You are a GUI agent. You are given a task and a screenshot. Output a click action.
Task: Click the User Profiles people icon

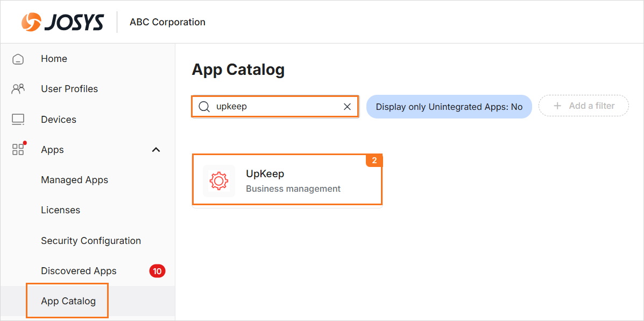(18, 89)
